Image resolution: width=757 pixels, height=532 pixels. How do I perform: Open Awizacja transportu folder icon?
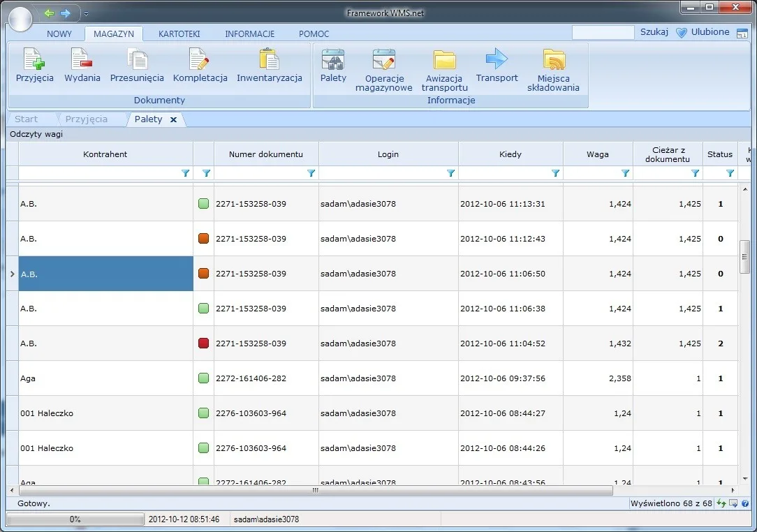pyautogui.click(x=444, y=59)
